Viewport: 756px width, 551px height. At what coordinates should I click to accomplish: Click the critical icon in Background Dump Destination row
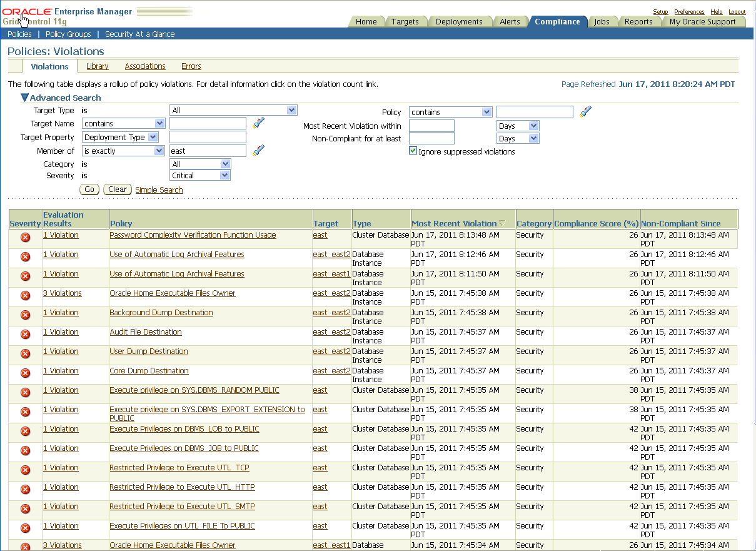pos(26,315)
